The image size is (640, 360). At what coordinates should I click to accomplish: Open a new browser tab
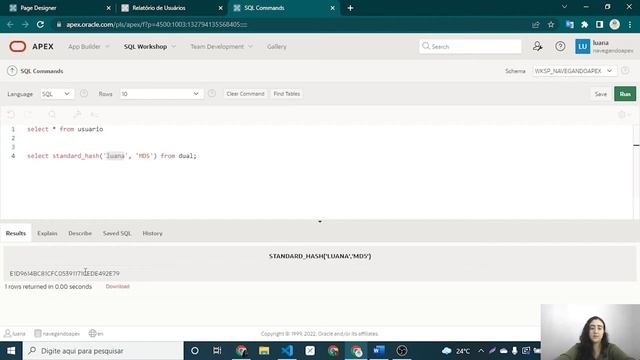tap(350, 8)
